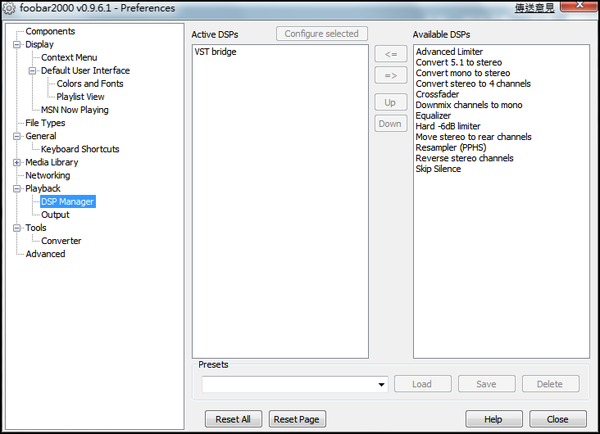Collapse the Playback tree node
The width and height of the screenshot is (600, 434).
[16, 189]
